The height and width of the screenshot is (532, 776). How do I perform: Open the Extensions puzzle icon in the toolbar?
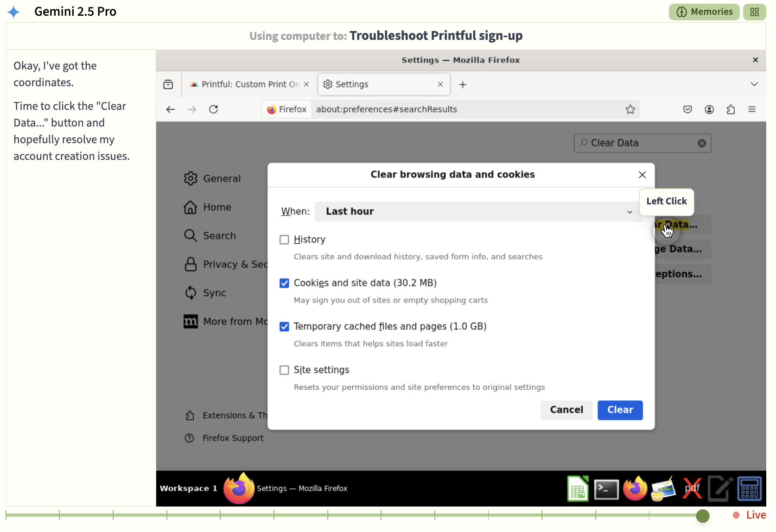pos(731,109)
